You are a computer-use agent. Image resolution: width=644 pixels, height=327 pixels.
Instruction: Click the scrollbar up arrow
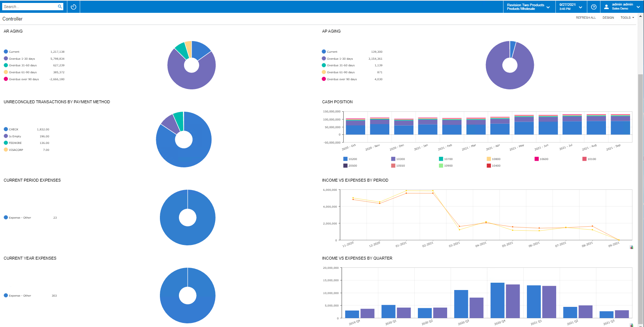click(641, 16)
